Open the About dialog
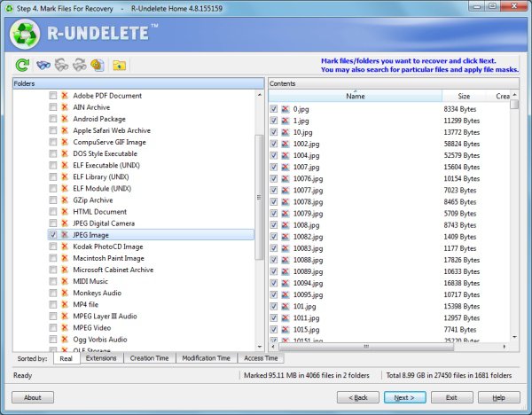This screenshot has height=415, width=532. tap(33, 397)
